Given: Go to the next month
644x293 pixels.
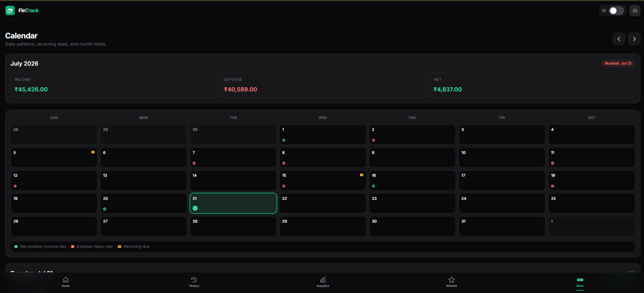Looking at the screenshot, I should tap(634, 39).
